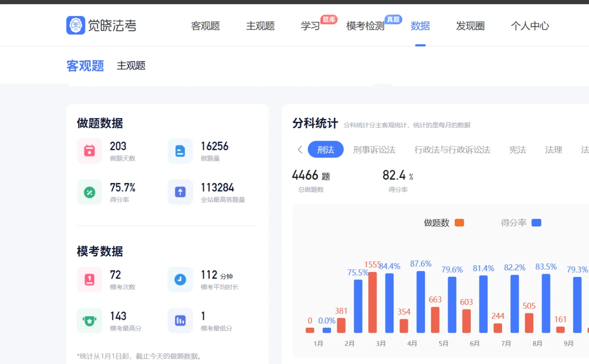Click the 4466 题 总做题数 value
Screen dimensions: 589x364
pos(311,175)
